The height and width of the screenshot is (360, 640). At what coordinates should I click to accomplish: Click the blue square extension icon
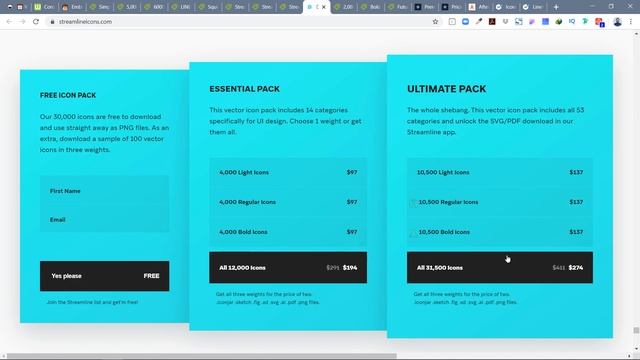tap(545, 22)
